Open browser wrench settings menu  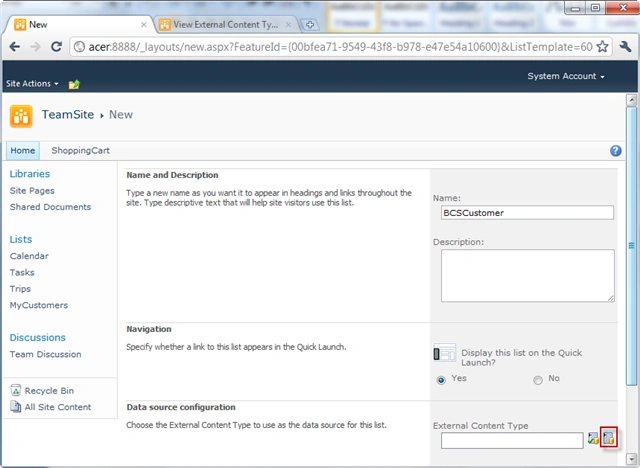[625, 47]
